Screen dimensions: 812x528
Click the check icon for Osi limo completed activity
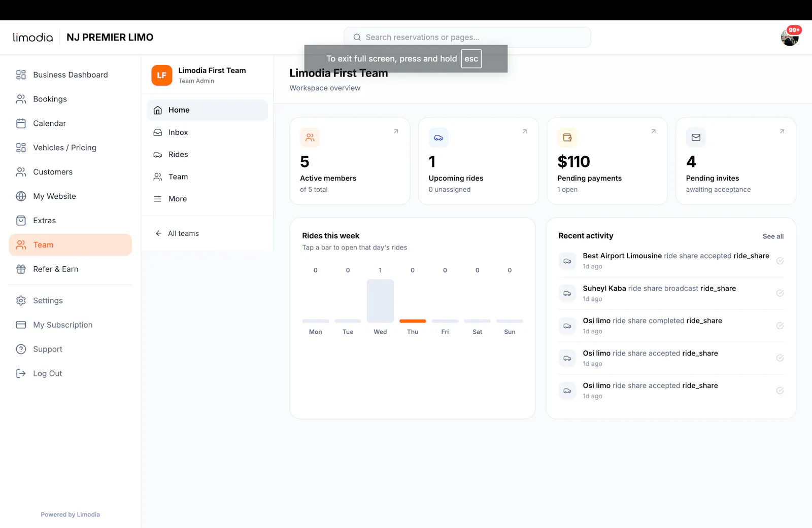(x=780, y=326)
